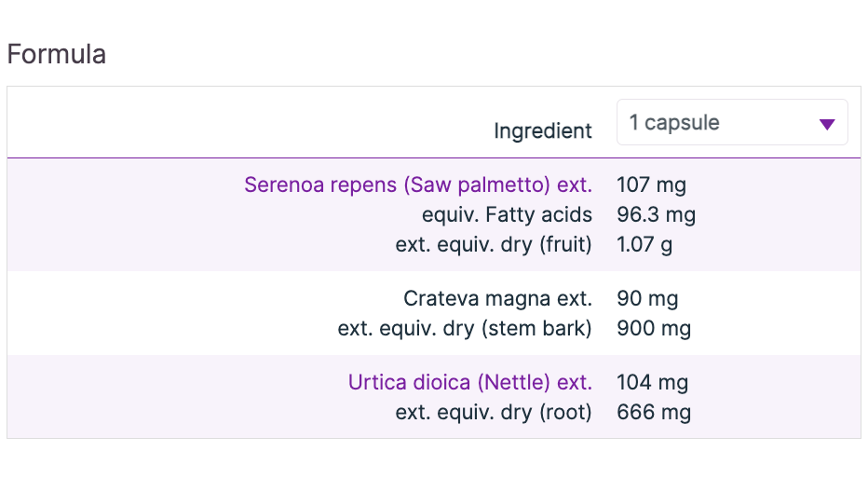Click the "ext. equiv. dry (stem bark)" label
Screen dimensions: 868x492
465,328
